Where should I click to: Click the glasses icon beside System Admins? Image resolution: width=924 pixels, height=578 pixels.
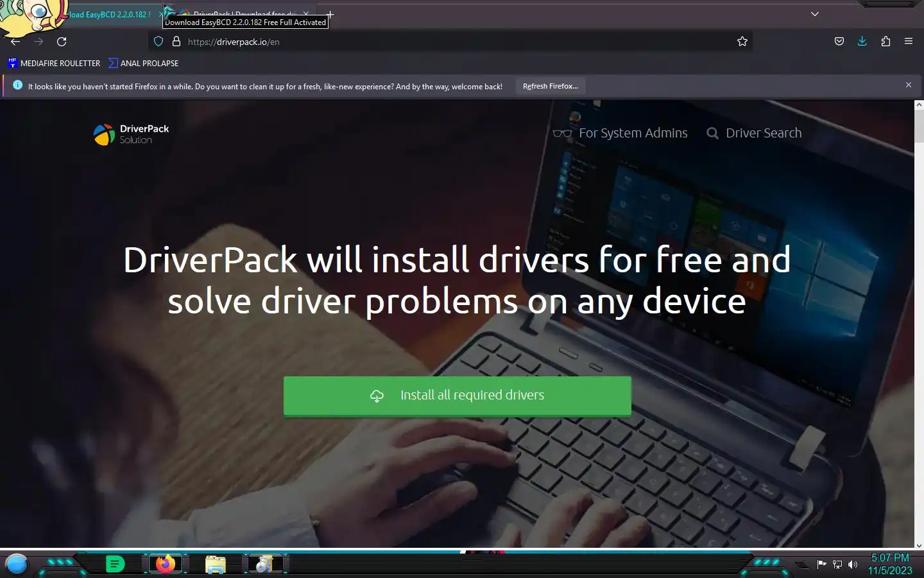point(562,134)
